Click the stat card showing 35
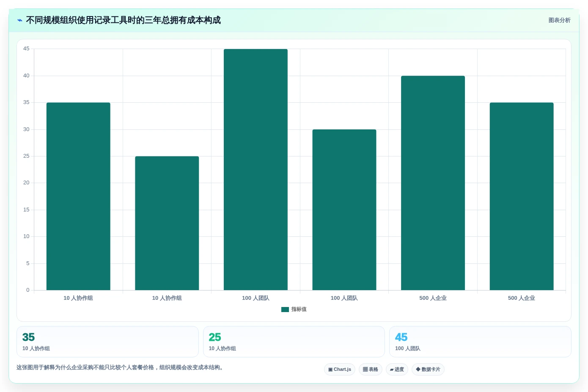The width and height of the screenshot is (588, 392). point(107,342)
